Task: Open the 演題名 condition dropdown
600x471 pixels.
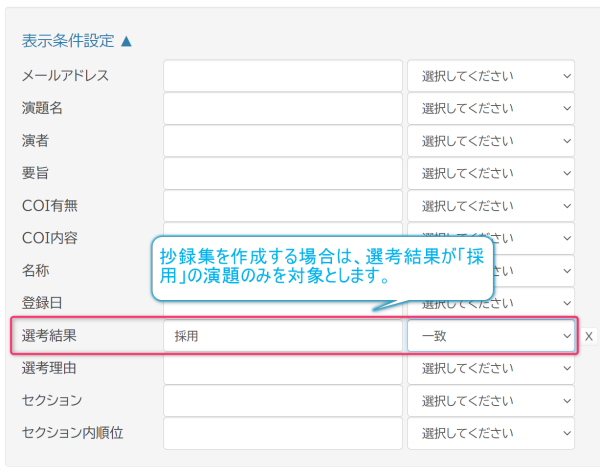Action: pyautogui.click(x=491, y=108)
